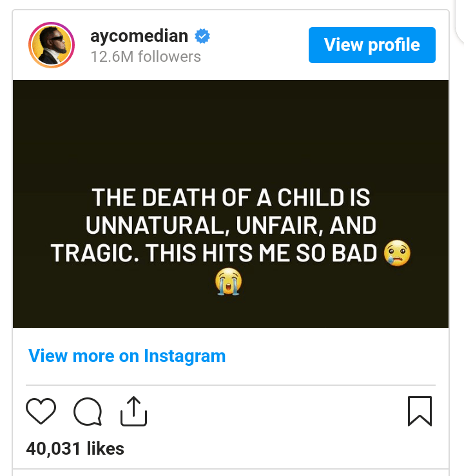
Task: Open the aycomedian username link
Action: pyautogui.click(x=140, y=37)
